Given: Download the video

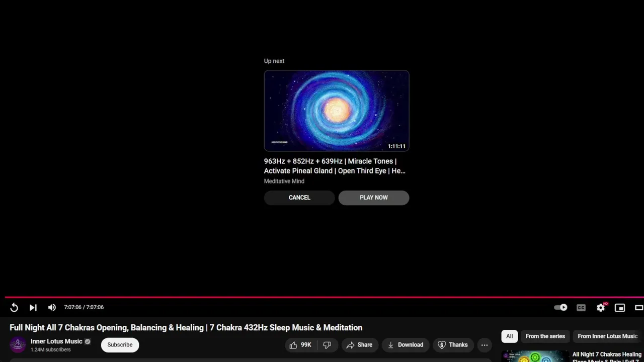Looking at the screenshot, I should (x=406, y=345).
